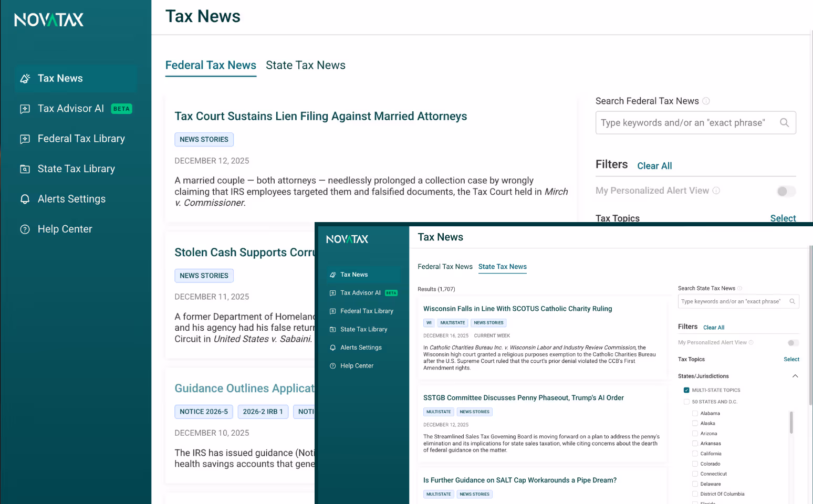The height and width of the screenshot is (504, 813).
Task: Check the Arizona checkbox
Action: pyautogui.click(x=695, y=434)
